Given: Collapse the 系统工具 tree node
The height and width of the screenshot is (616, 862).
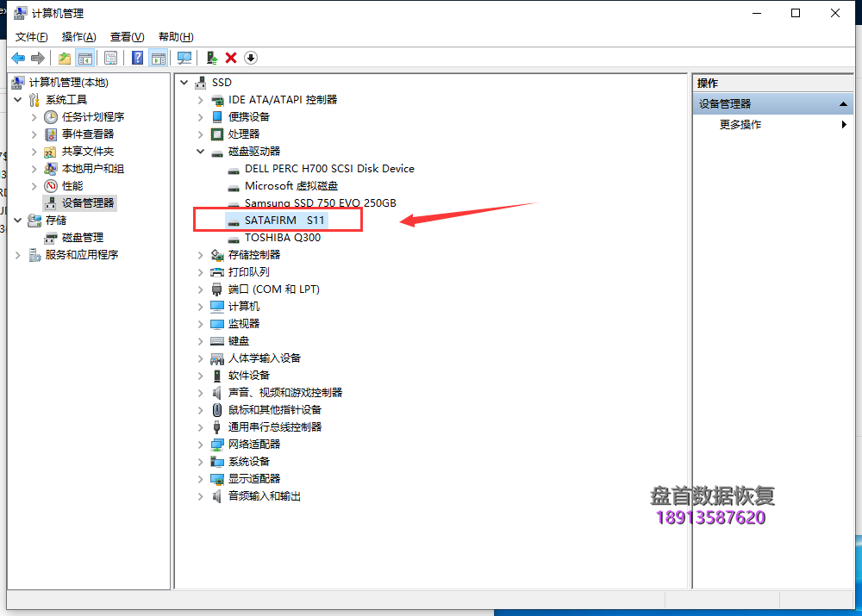Looking at the screenshot, I should pos(18,99).
